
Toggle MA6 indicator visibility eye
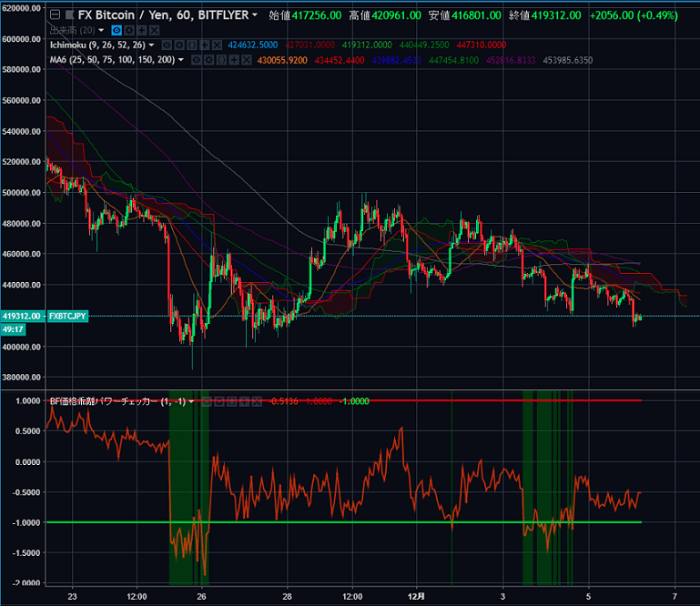click(x=197, y=60)
